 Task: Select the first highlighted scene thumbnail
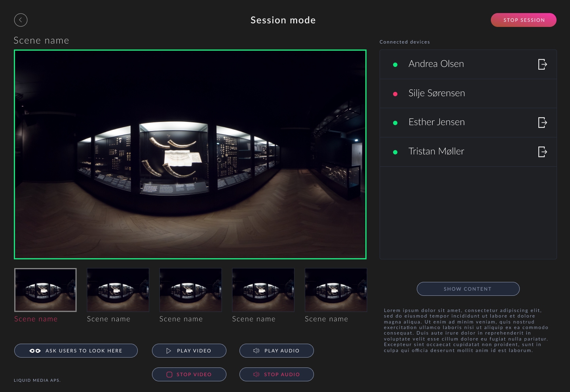click(46, 290)
